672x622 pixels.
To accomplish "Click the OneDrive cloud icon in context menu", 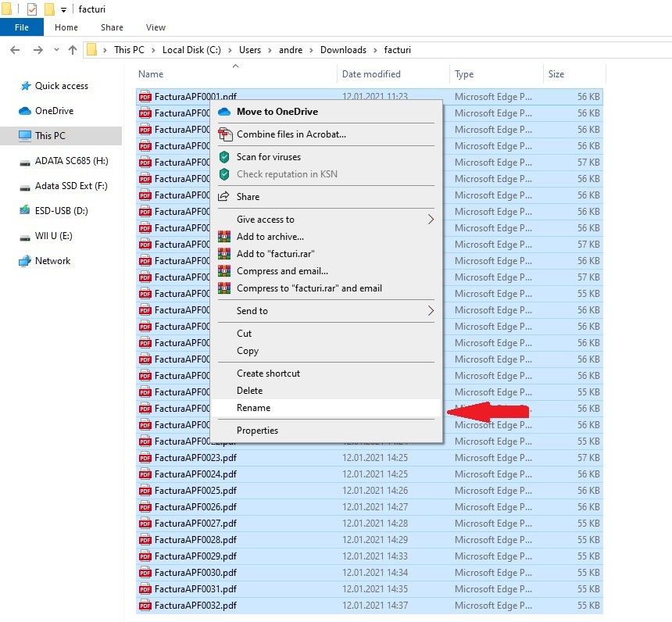I will [225, 112].
